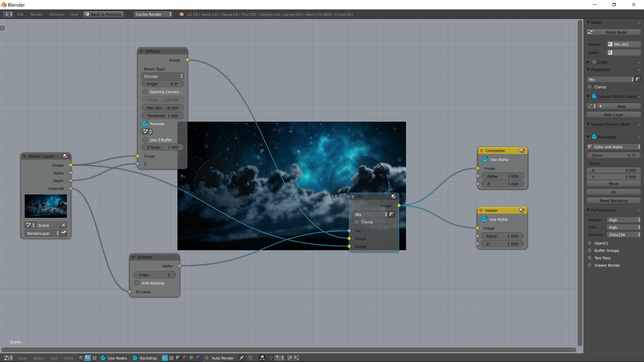Click the Reset Backdrop button

tap(613, 200)
